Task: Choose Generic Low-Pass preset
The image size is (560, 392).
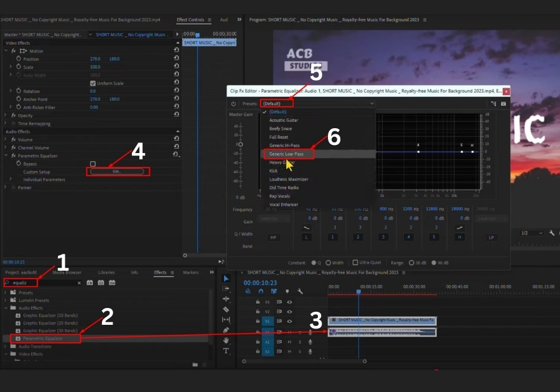Action: coord(286,154)
